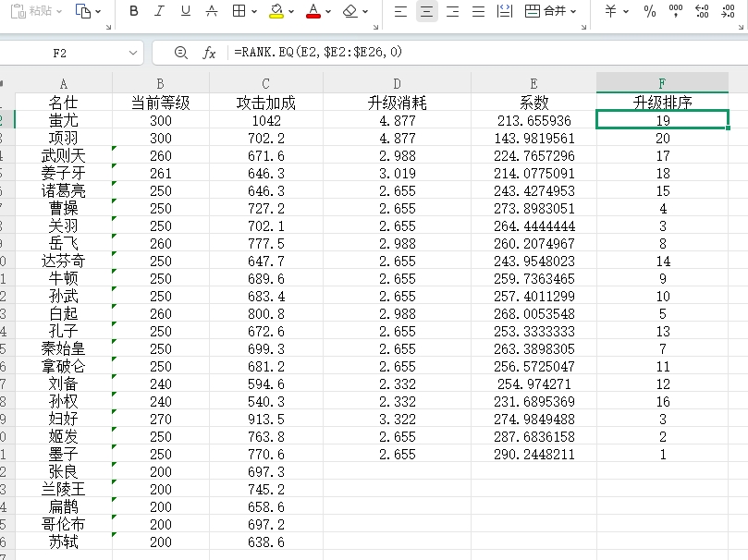
Task: Apply the red font color
Action: click(313, 10)
